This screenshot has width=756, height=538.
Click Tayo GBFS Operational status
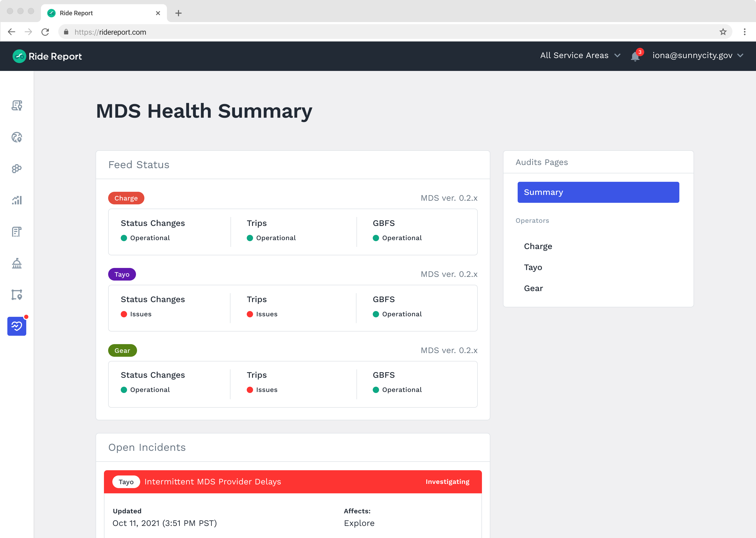397,314
